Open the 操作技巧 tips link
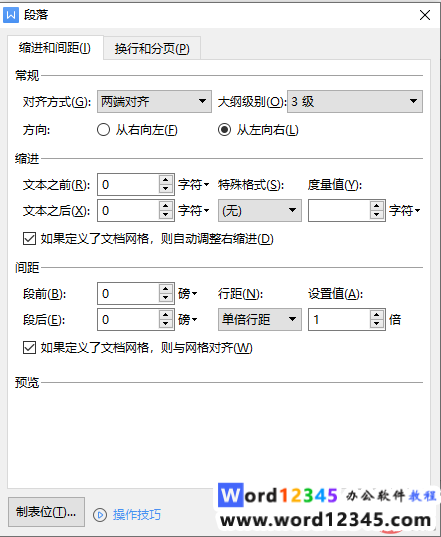This screenshot has height=537, width=441. coord(137,515)
